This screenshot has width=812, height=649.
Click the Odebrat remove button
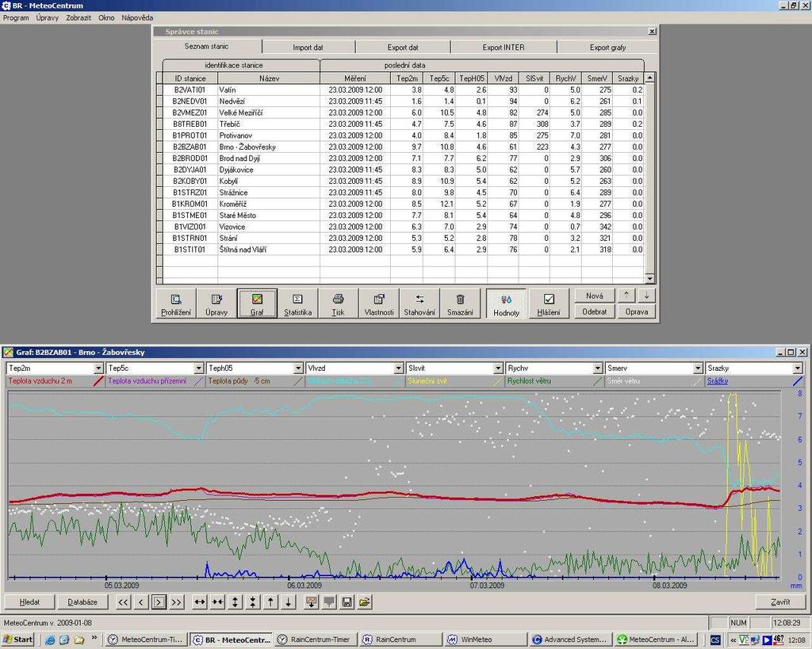tap(595, 311)
